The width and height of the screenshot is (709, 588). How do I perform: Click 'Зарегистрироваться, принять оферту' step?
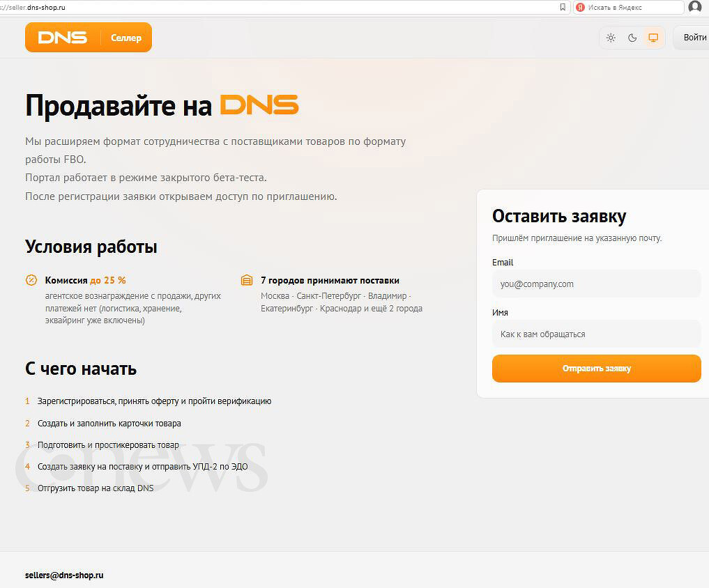154,401
